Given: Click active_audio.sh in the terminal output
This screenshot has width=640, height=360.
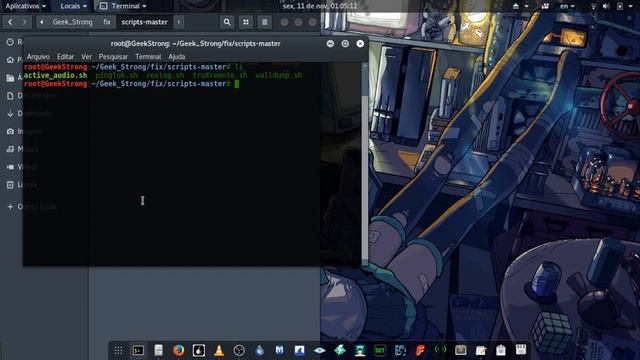Looking at the screenshot, I should pos(56,76).
